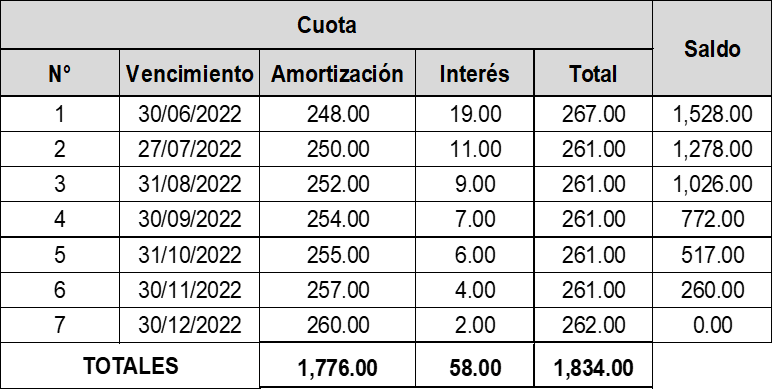Click the grand total 1,834.00

[x=593, y=368]
